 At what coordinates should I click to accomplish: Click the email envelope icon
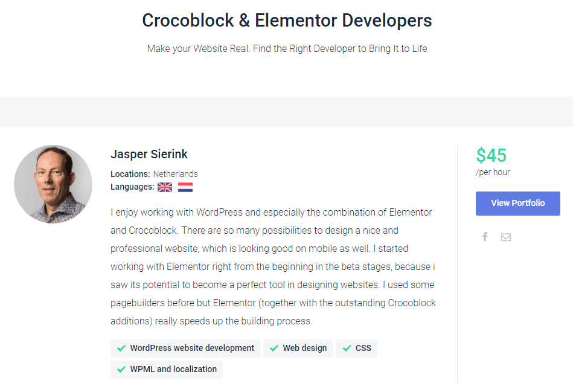(x=506, y=237)
